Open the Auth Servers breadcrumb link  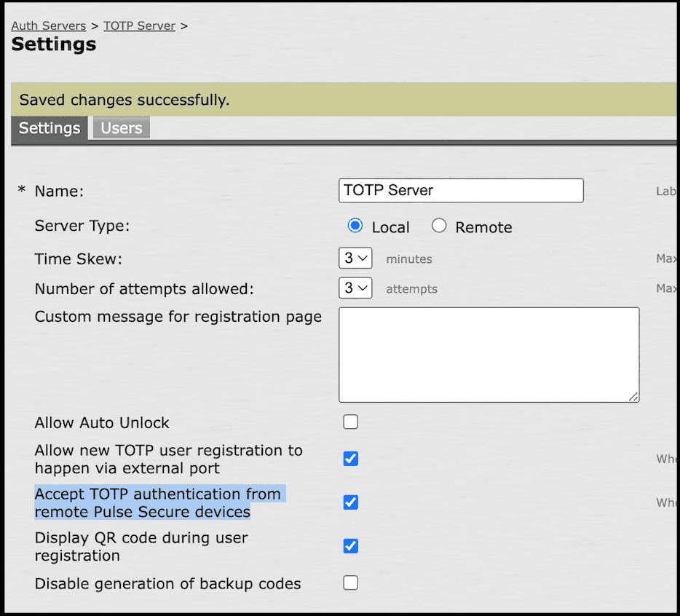pos(48,25)
